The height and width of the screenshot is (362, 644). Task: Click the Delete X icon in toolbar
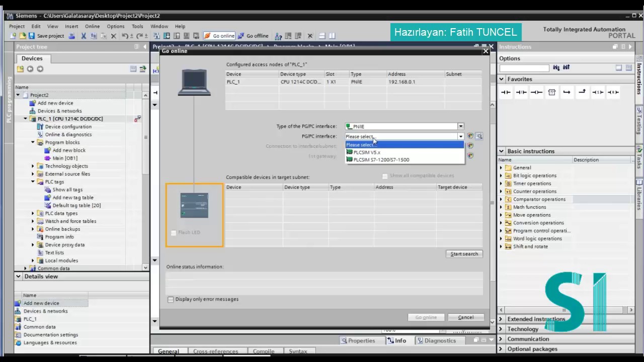tap(113, 36)
